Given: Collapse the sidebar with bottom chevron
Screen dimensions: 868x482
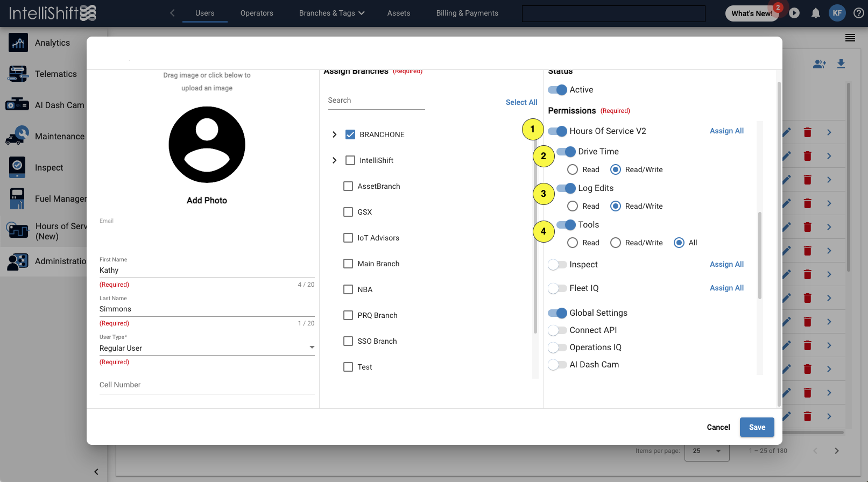Looking at the screenshot, I should tap(96, 472).
